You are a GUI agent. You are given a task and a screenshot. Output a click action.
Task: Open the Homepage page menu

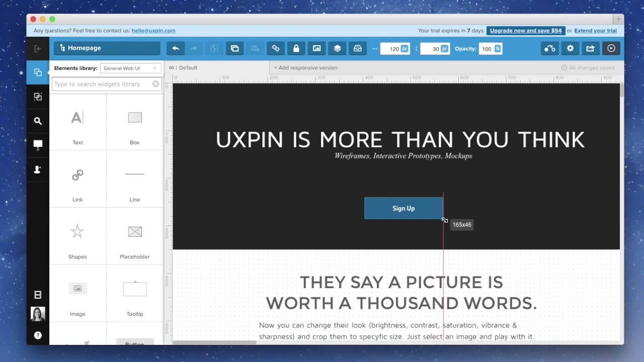pyautogui.click(x=107, y=48)
